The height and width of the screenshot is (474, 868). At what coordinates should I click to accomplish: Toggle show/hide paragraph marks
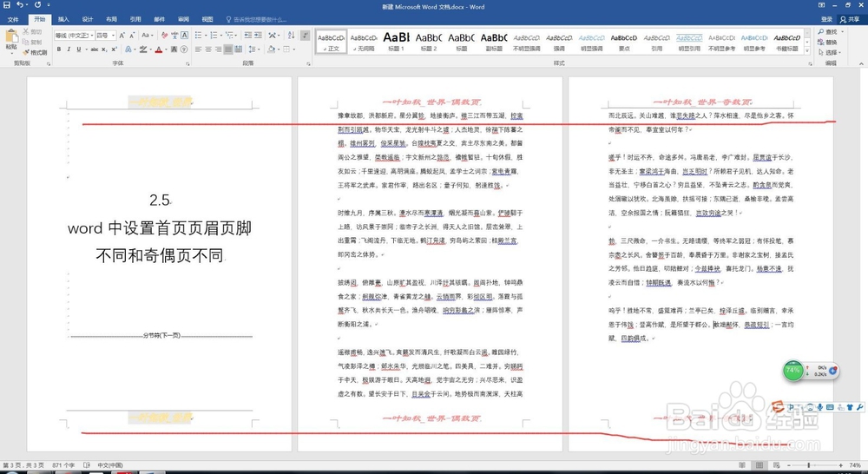pyautogui.click(x=305, y=36)
